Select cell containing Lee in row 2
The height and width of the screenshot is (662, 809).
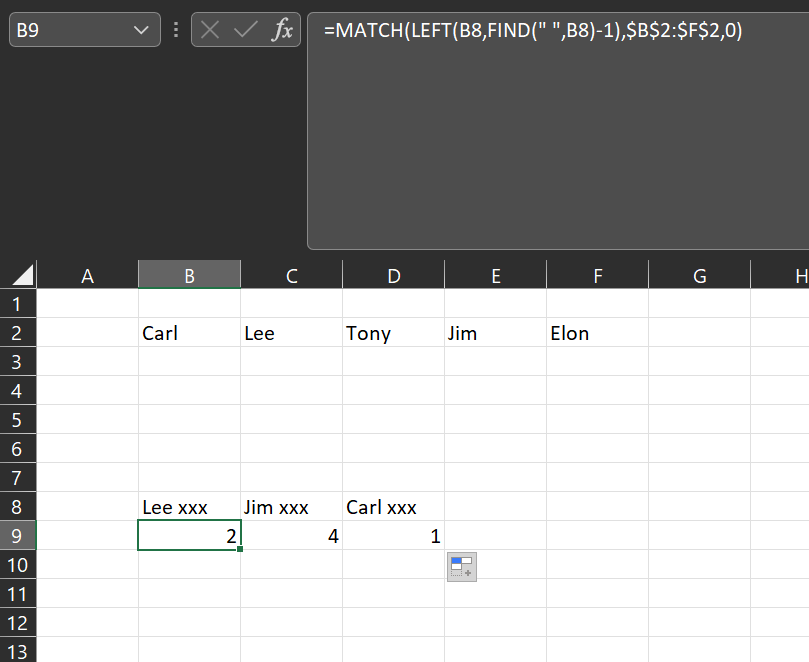(x=292, y=333)
